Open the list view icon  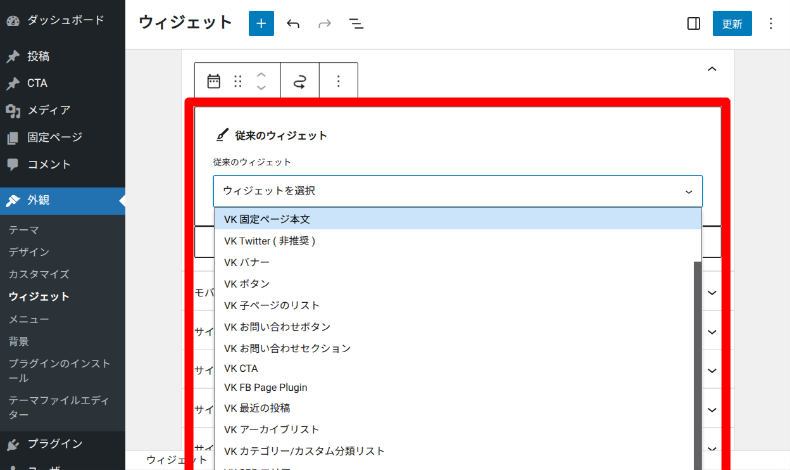tap(356, 24)
